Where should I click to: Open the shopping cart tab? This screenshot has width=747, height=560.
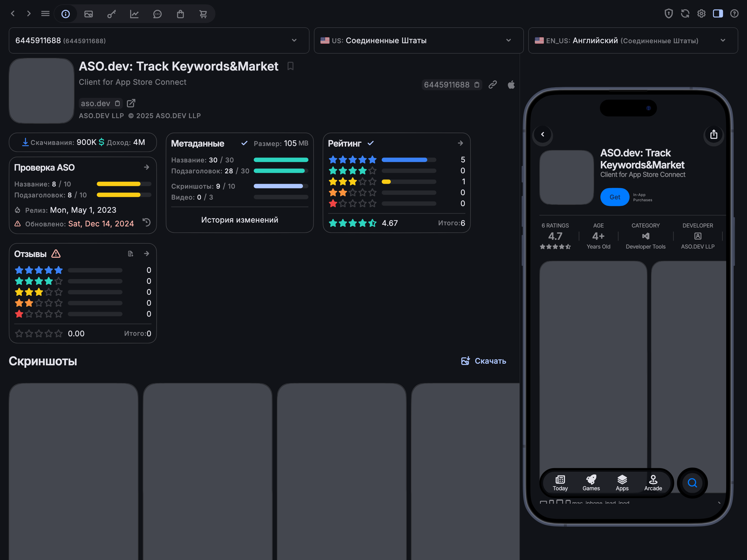click(x=203, y=14)
